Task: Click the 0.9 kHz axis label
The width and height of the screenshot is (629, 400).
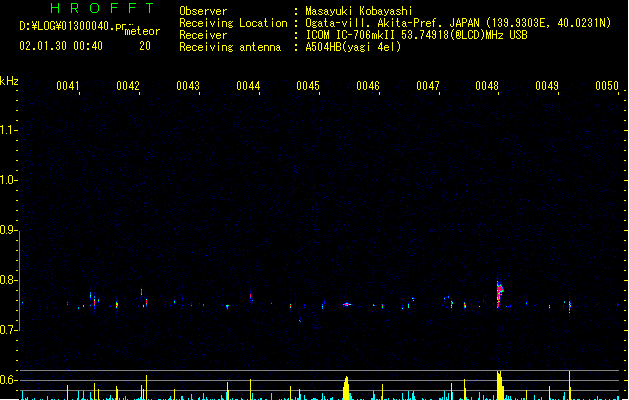Action: (x=8, y=230)
